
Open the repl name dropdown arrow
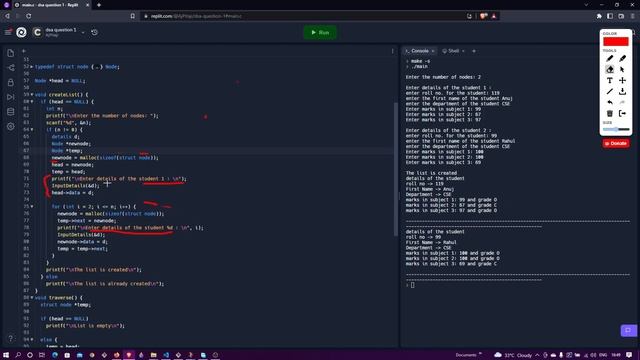(83, 33)
